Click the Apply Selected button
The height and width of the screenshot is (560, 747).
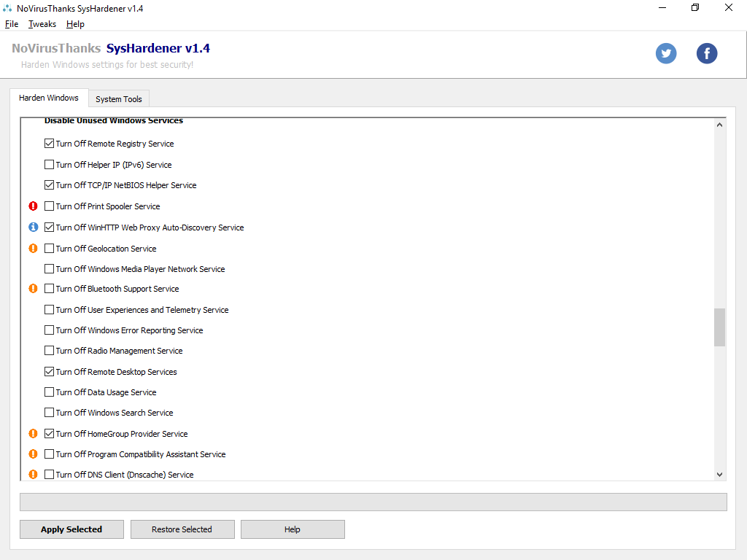[71, 529]
